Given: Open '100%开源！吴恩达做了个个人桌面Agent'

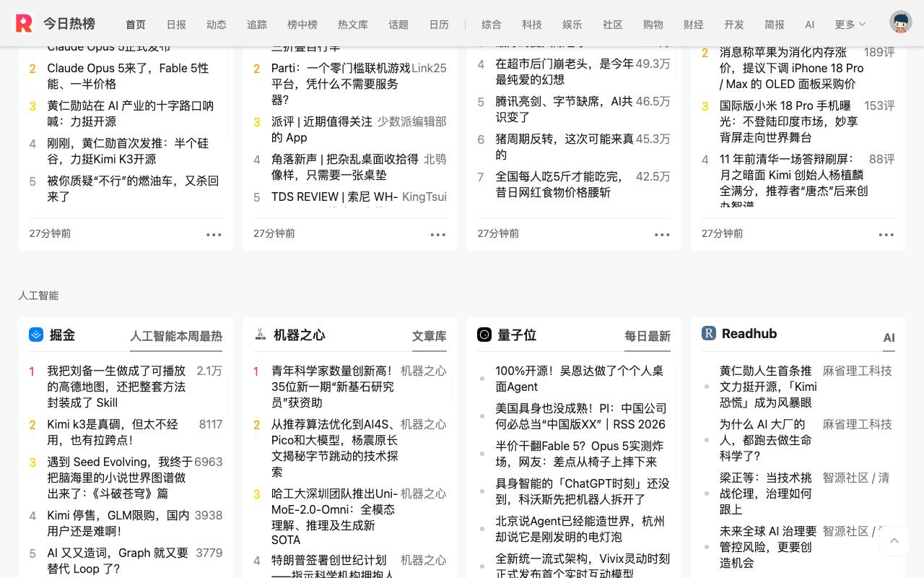Looking at the screenshot, I should tap(579, 379).
